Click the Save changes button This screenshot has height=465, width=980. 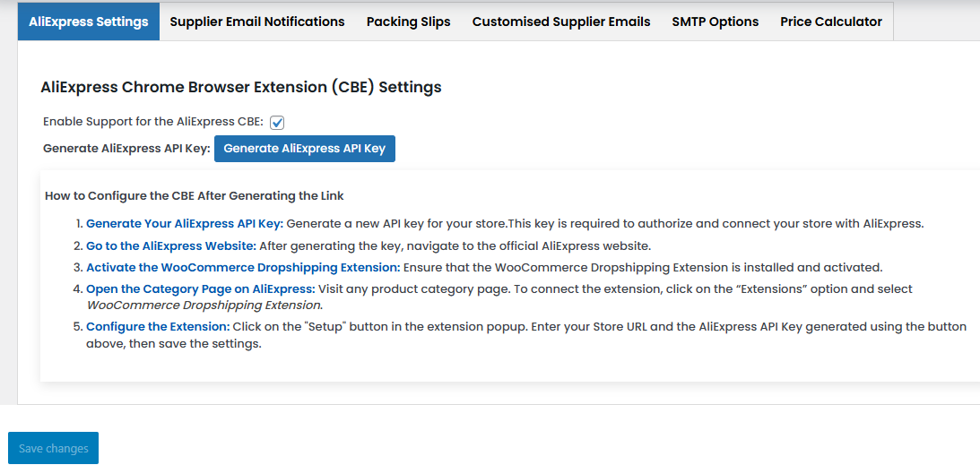coord(53,448)
